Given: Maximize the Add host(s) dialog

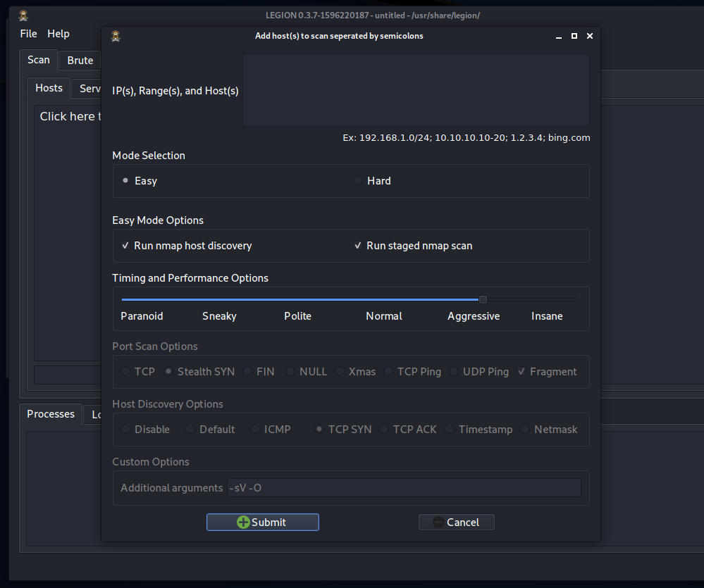Looking at the screenshot, I should click(574, 36).
